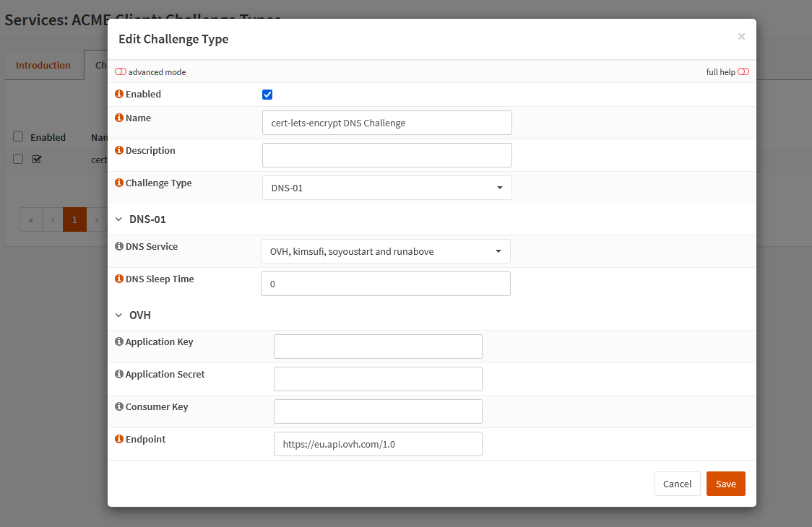Toggle full help display

[745, 71]
